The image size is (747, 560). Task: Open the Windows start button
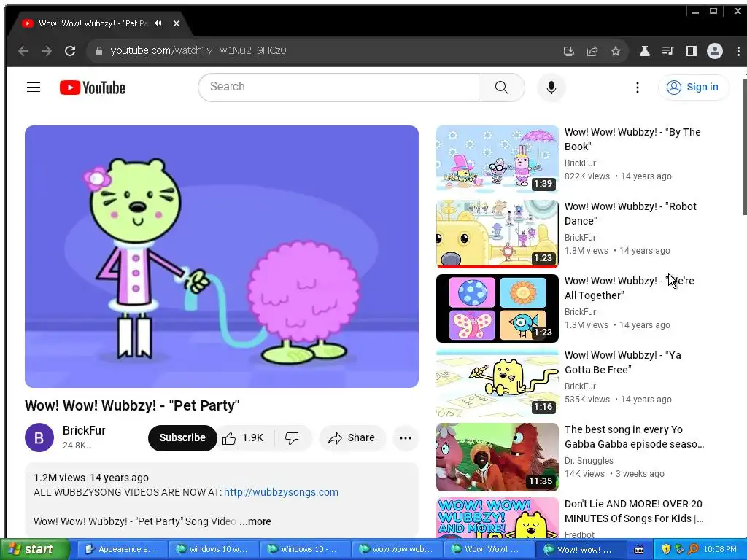coord(35,549)
